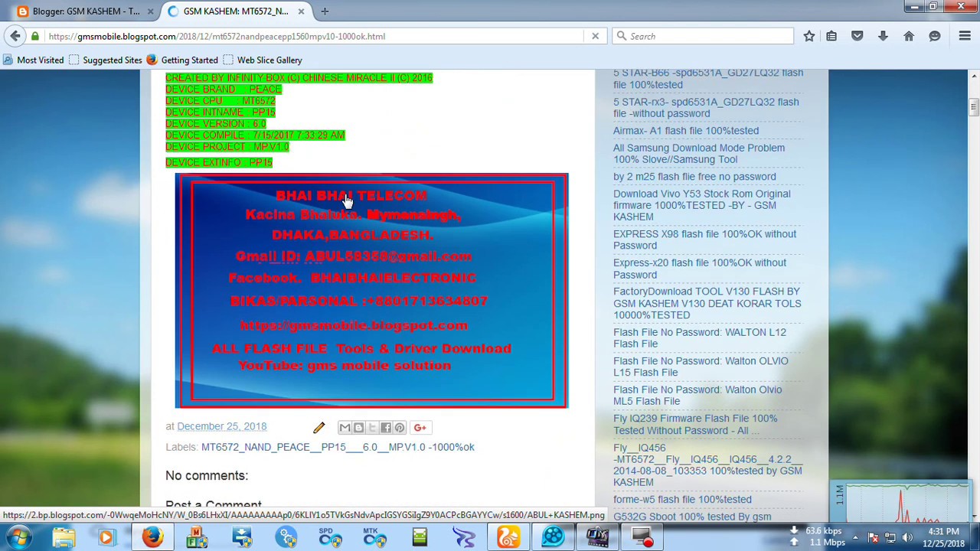980x551 pixels.
Task: Open 5 STAR-B66 spd6531A flash file link
Action: click(708, 79)
